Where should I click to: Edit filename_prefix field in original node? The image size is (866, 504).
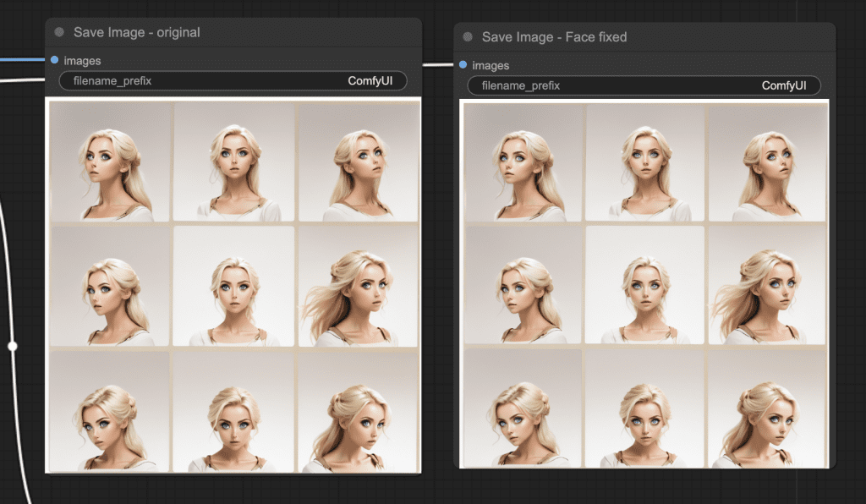(233, 80)
